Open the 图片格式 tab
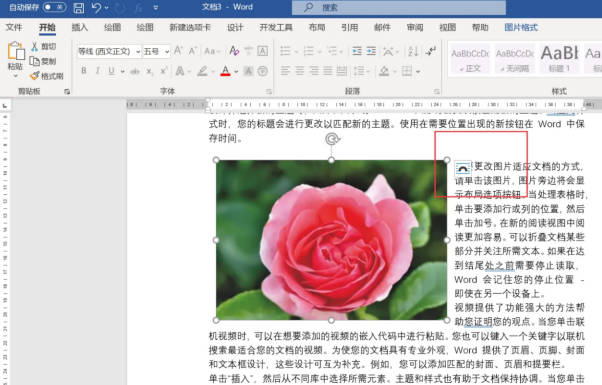 (521, 27)
